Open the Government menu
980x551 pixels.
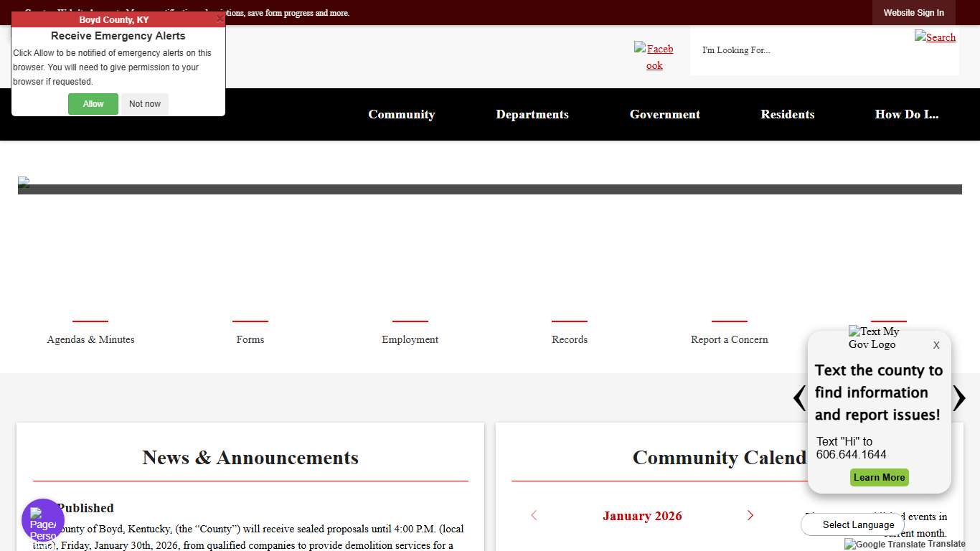[x=664, y=114]
